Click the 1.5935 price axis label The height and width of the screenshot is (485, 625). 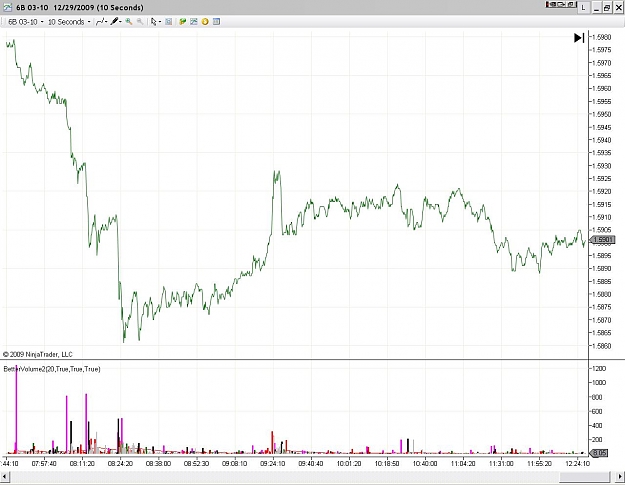tap(601, 153)
